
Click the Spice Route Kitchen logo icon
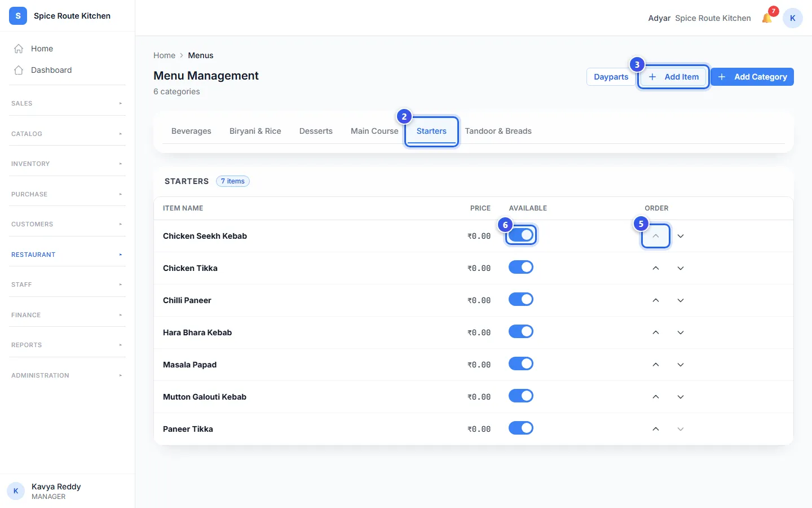click(18, 16)
